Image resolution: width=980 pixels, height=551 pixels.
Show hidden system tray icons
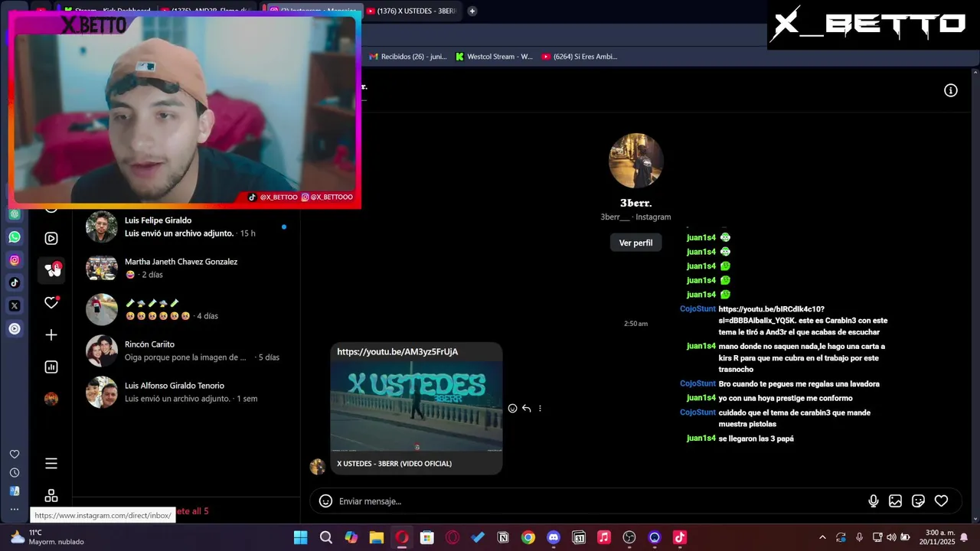[x=822, y=537]
